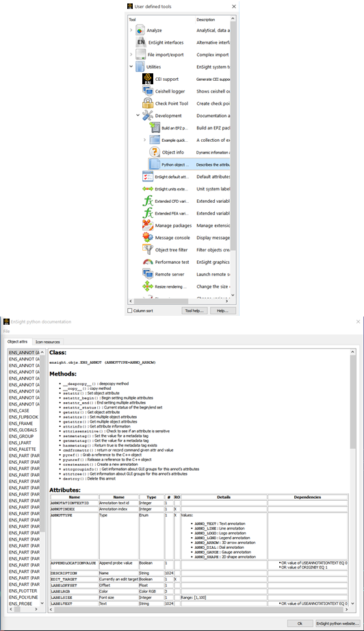364x631 pixels.
Task: Click the CEI support icon
Action: (148, 79)
